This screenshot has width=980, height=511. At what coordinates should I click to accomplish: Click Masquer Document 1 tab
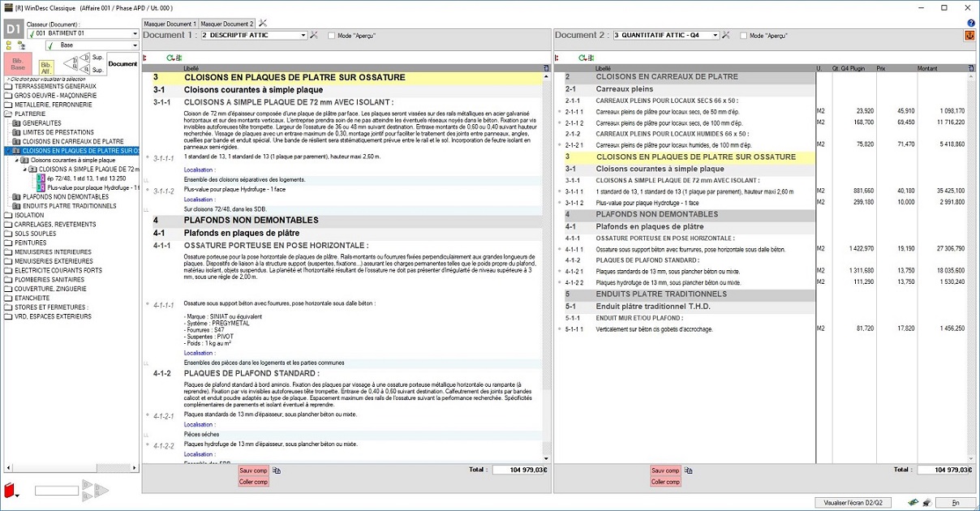click(170, 24)
